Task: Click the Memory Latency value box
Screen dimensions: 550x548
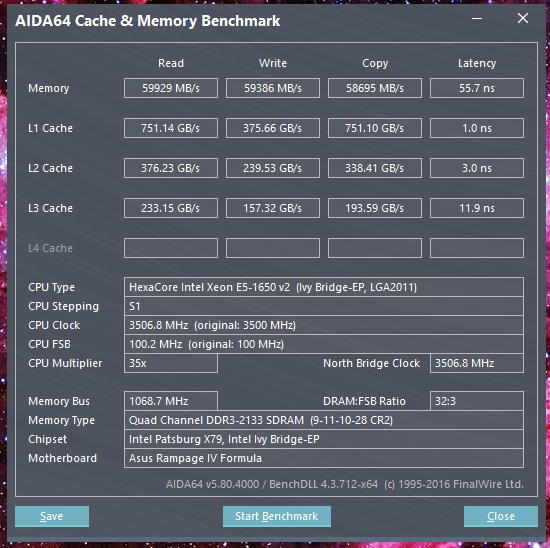Action: 477,88
